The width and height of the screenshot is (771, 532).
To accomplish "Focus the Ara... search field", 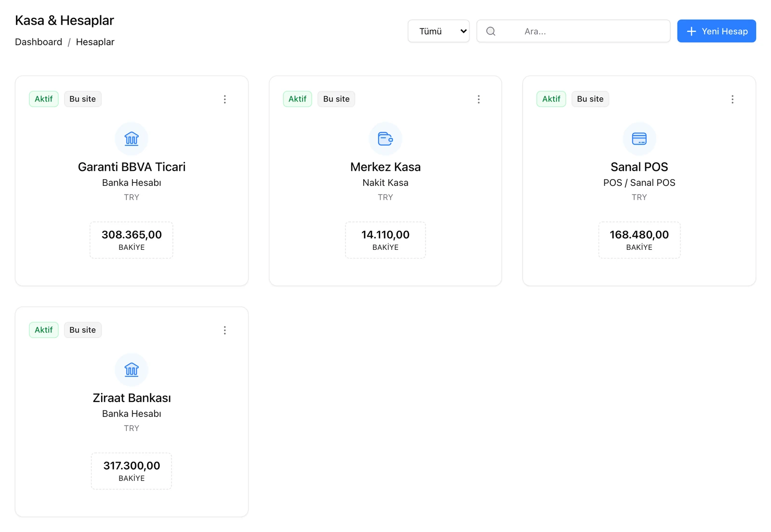I will click(573, 31).
